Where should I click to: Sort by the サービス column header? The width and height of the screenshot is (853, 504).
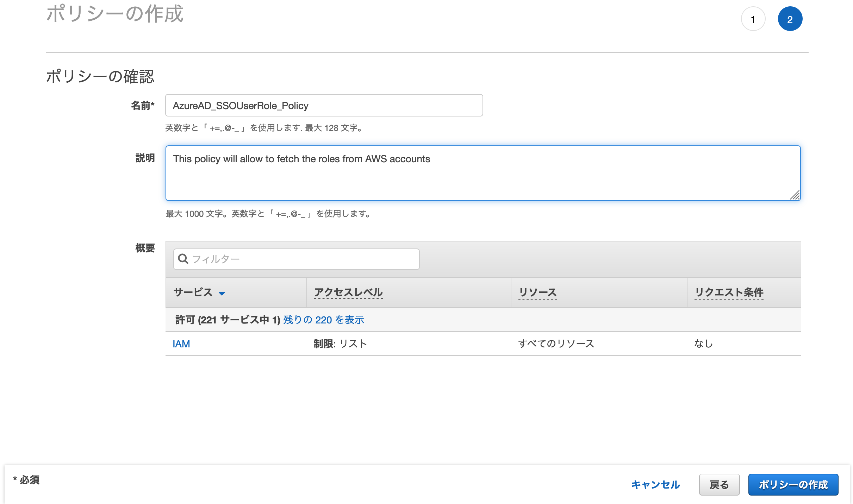click(x=193, y=292)
